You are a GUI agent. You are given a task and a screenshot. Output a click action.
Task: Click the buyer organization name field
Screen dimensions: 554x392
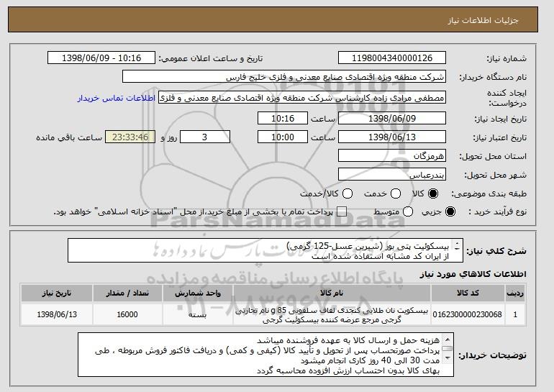pyautogui.click(x=284, y=77)
